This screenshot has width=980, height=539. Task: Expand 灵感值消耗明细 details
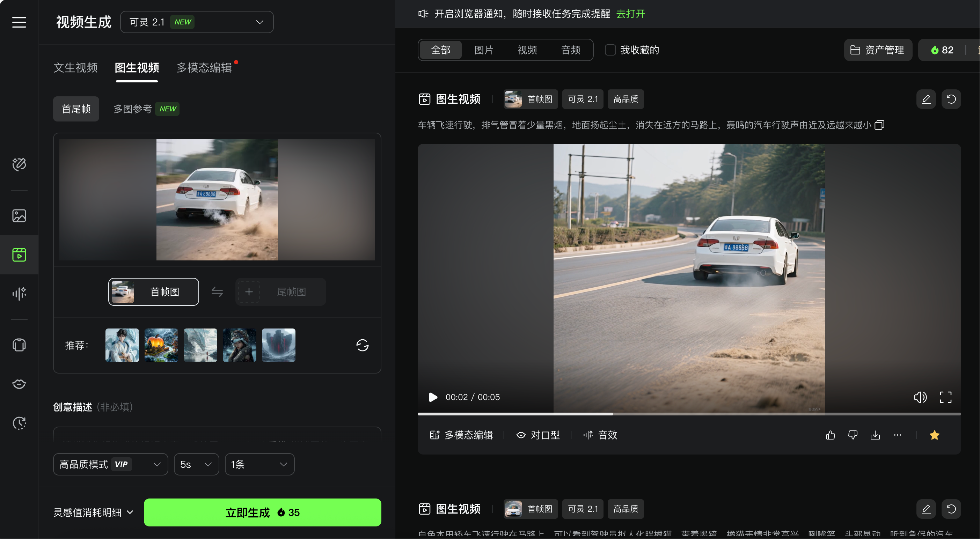point(94,513)
